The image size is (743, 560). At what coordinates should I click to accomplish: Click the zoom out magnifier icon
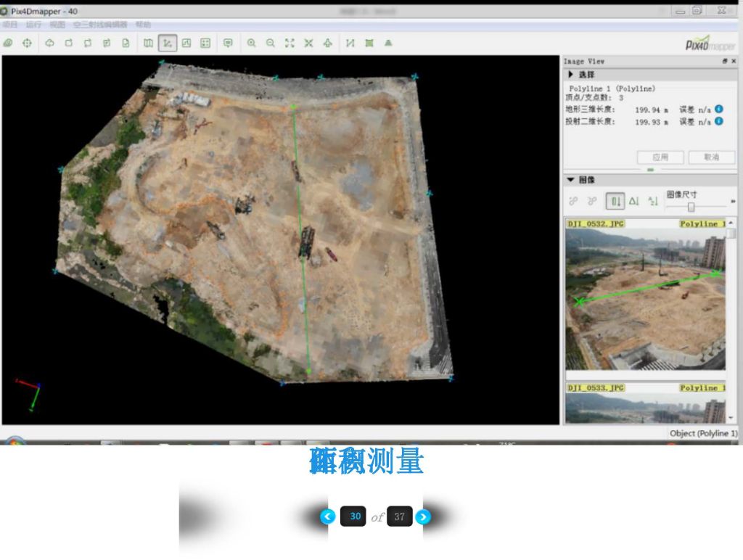[270, 44]
